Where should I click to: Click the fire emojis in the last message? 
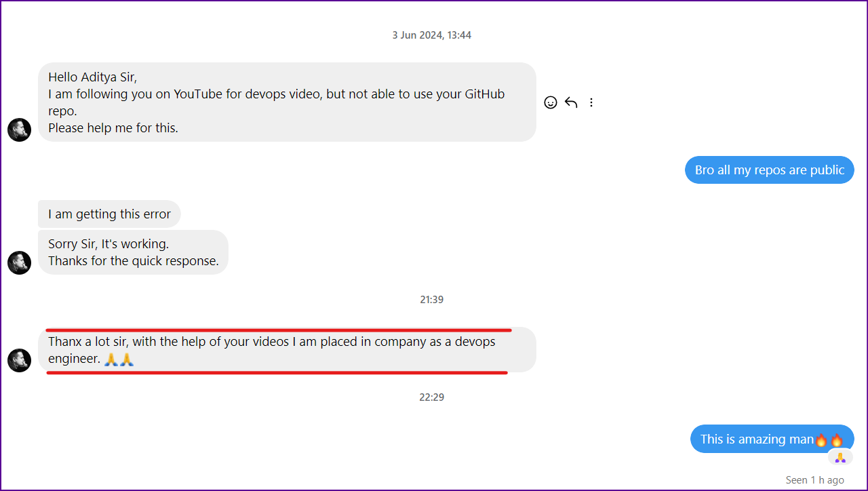pos(829,439)
